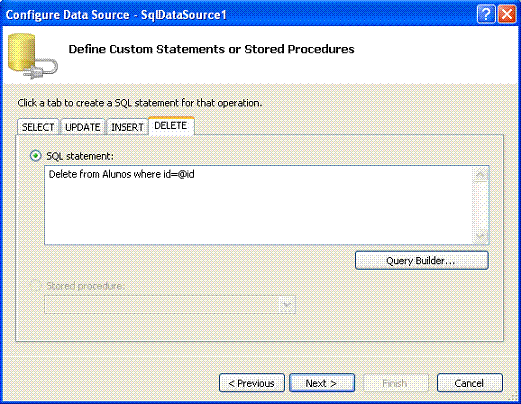Image resolution: width=521 pixels, height=404 pixels.
Task: Select the SQL statement radio button
Action: point(36,156)
